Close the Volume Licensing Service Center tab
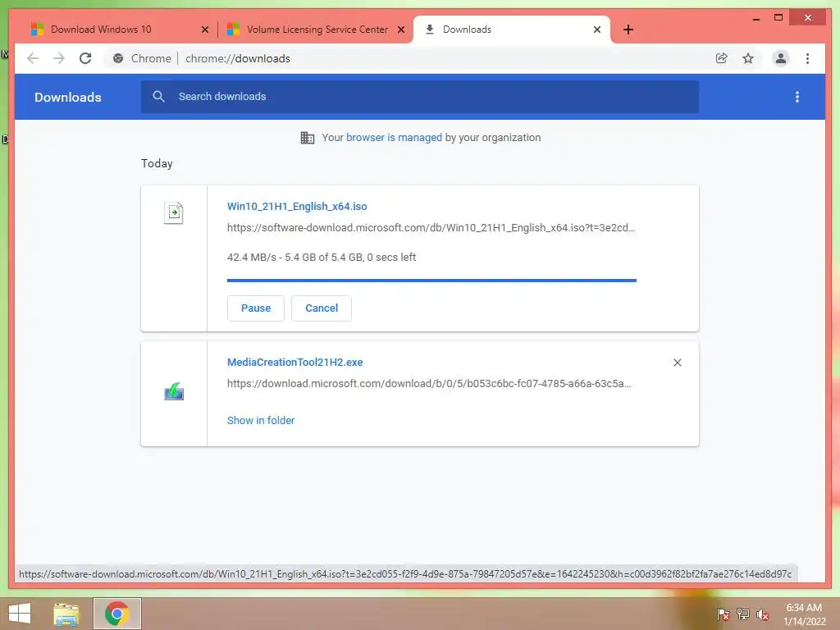Screen dimensions: 840x630 coord(400,30)
